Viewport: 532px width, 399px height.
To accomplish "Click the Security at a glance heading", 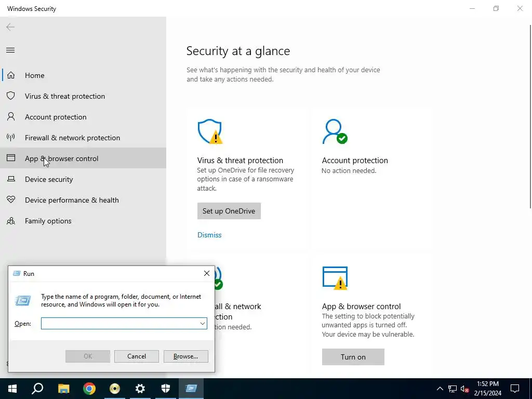I will point(238,51).
